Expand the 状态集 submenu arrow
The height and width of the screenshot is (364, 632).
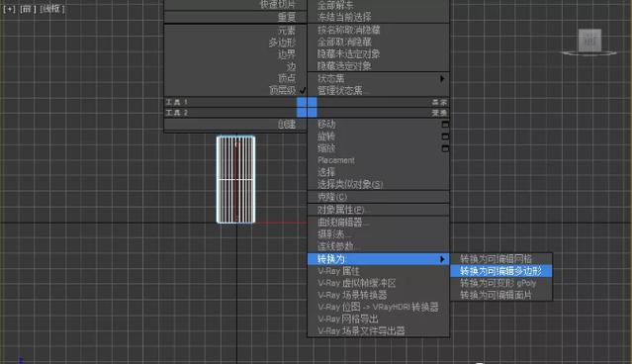pyautogui.click(x=442, y=78)
